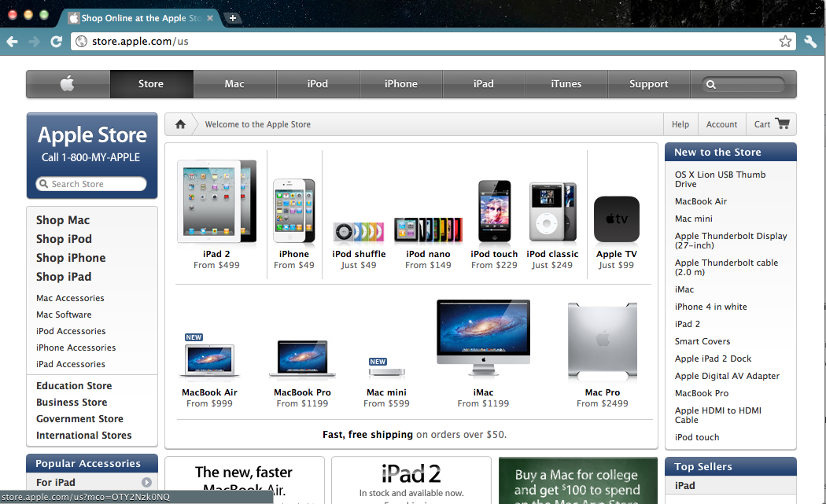Select the iPod nano product image

pyautogui.click(x=428, y=230)
